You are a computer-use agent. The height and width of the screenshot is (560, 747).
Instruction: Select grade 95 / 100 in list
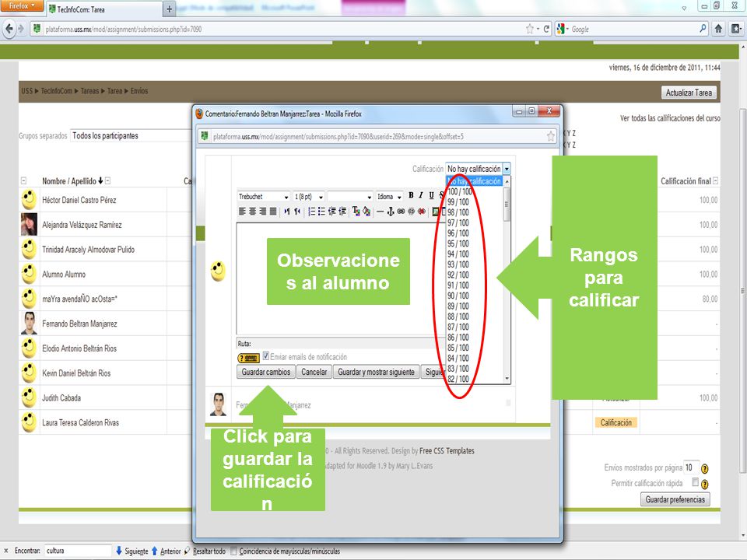(x=474, y=243)
